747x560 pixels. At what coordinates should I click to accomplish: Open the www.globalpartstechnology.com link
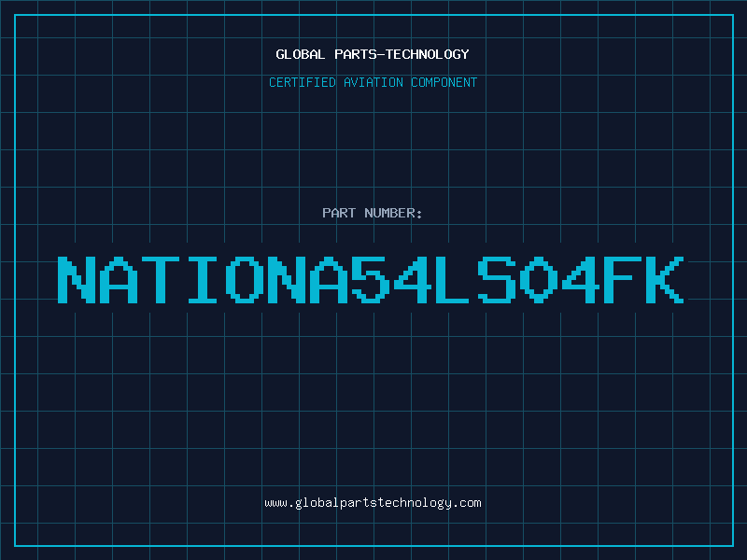pos(373,503)
